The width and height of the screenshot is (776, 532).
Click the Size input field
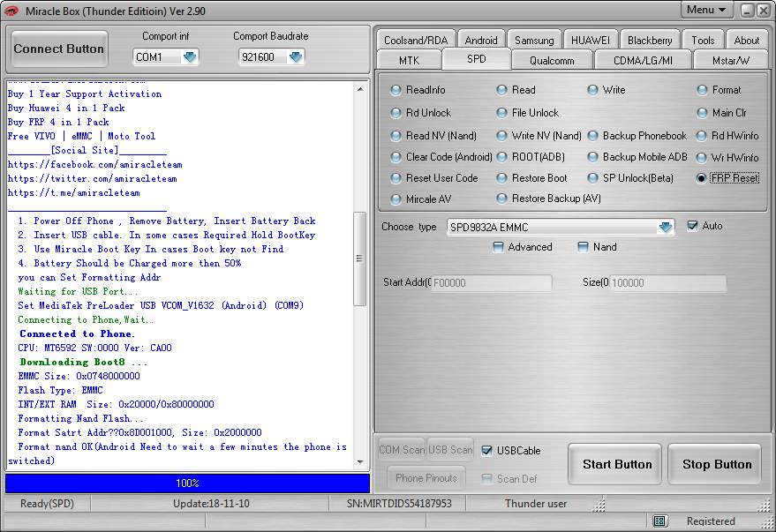point(667,283)
